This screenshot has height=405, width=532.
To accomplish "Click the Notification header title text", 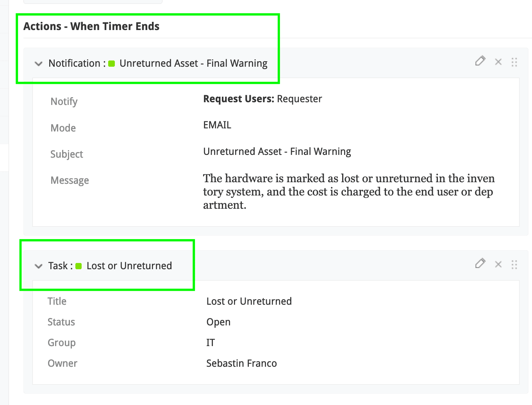I will [193, 63].
